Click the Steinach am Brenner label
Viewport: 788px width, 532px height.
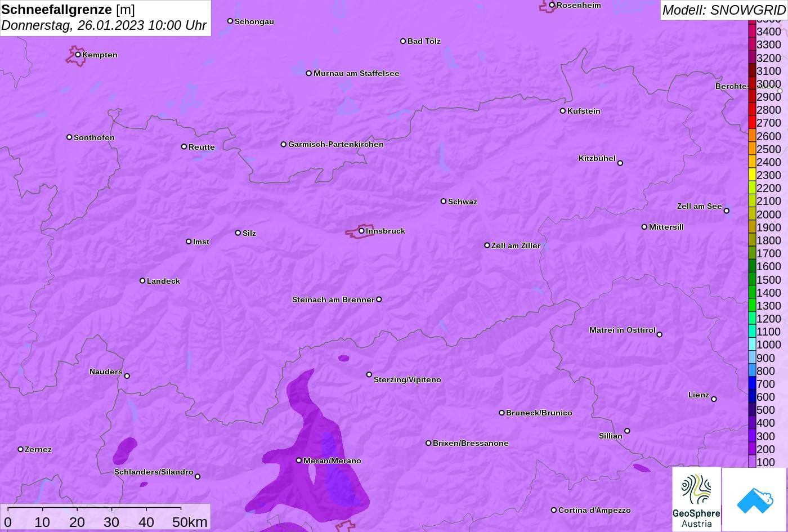click(333, 299)
